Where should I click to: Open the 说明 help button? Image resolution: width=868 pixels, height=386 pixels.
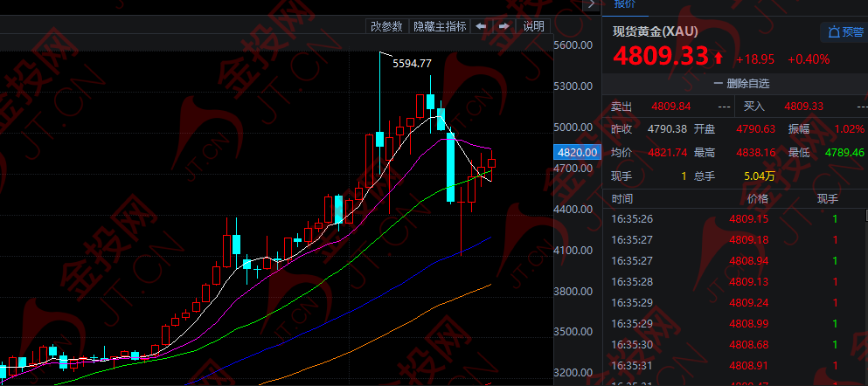[533, 26]
